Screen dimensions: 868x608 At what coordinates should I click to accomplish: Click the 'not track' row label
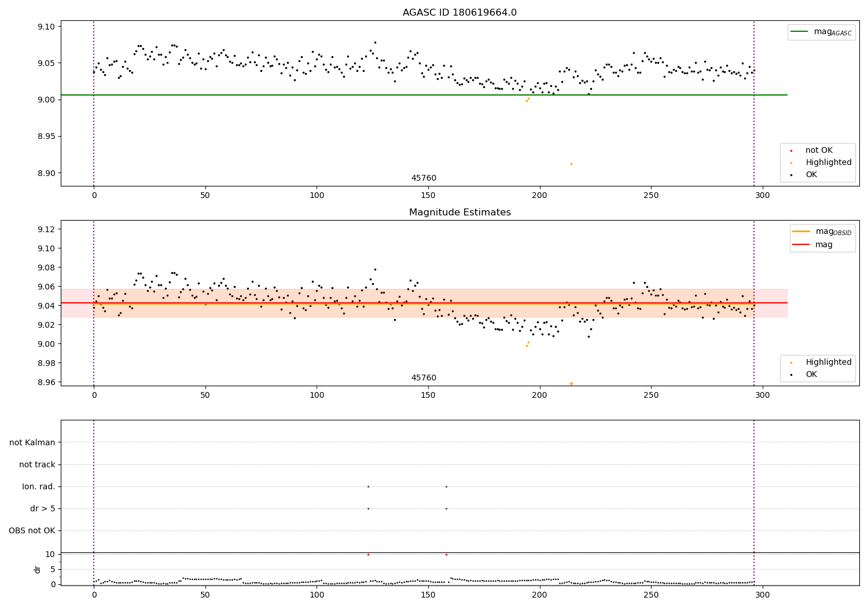coord(37,465)
